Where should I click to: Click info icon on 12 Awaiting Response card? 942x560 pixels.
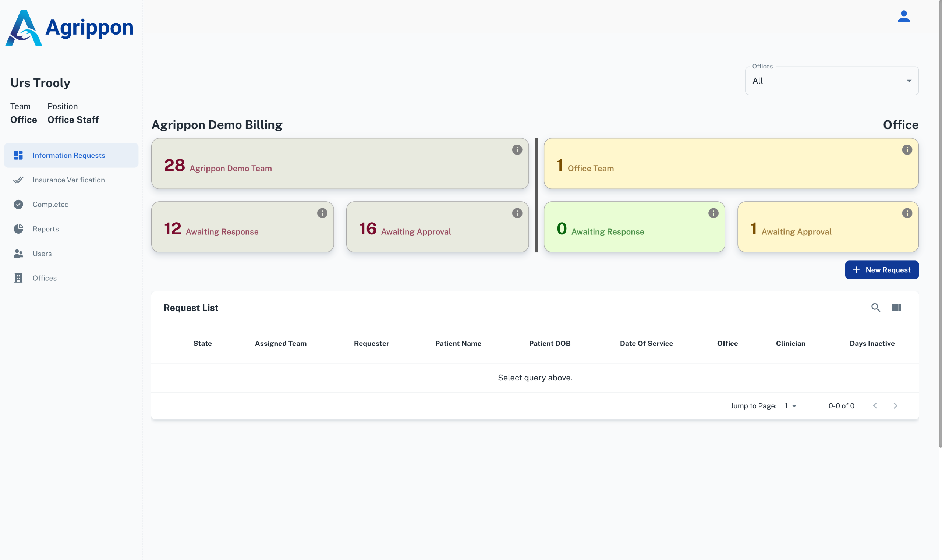(x=322, y=213)
